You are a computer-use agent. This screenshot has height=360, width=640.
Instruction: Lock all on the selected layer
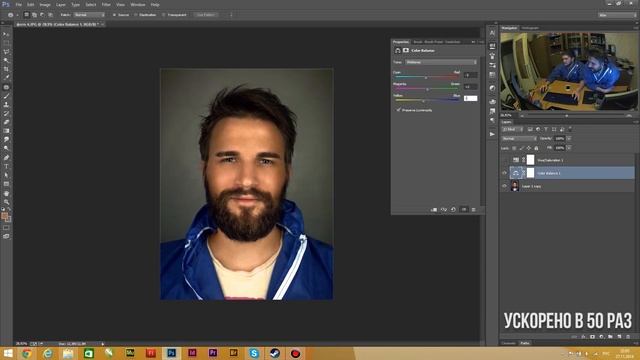point(536,148)
